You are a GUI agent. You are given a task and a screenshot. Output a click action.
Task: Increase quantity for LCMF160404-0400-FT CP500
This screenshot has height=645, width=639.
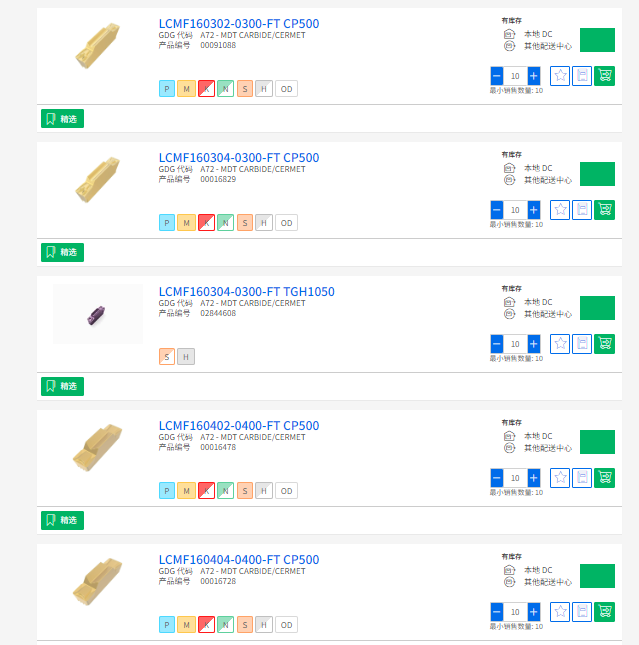click(x=533, y=611)
